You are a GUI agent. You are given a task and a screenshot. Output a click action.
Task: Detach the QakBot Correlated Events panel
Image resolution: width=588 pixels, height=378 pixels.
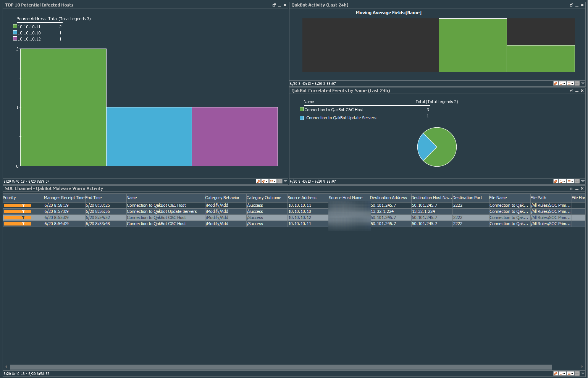572,91
